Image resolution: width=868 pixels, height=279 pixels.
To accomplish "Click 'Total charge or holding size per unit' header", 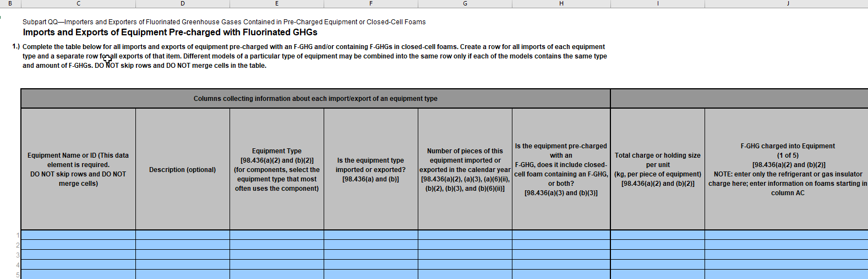I will coord(658,169).
